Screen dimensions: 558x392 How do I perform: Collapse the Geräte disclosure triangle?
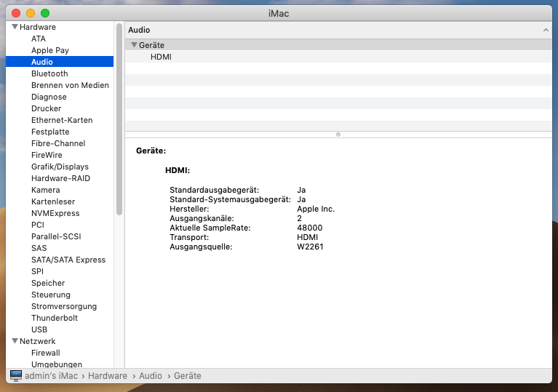click(x=134, y=45)
